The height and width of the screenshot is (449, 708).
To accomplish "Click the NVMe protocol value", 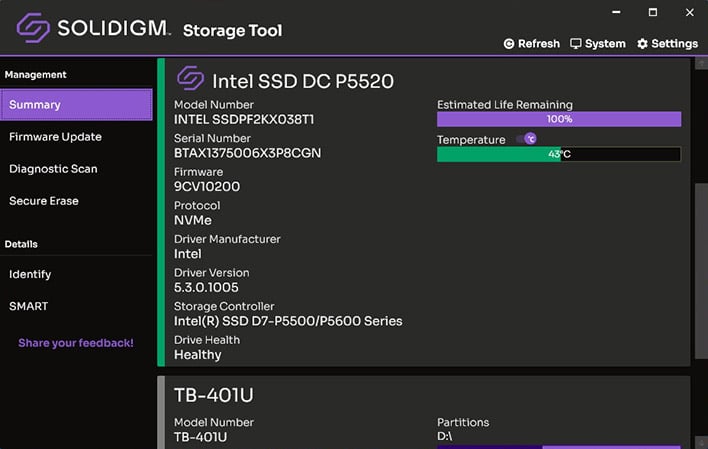I will point(193,220).
